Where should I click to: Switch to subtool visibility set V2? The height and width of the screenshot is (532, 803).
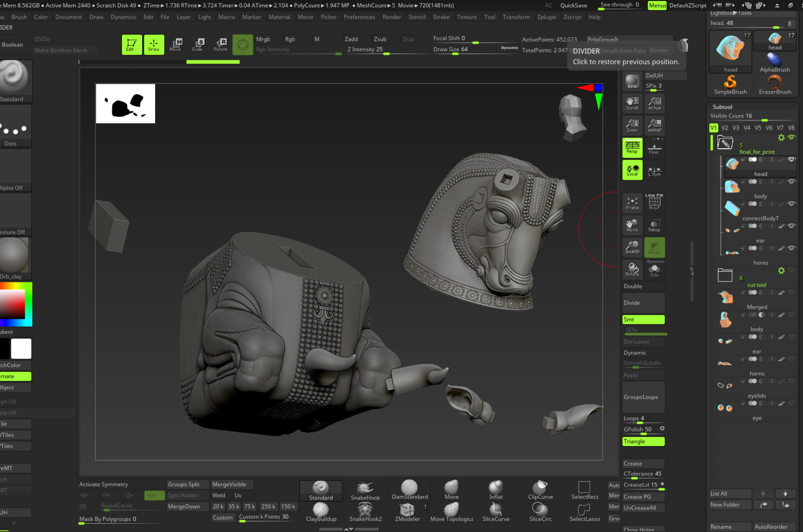pyautogui.click(x=725, y=128)
